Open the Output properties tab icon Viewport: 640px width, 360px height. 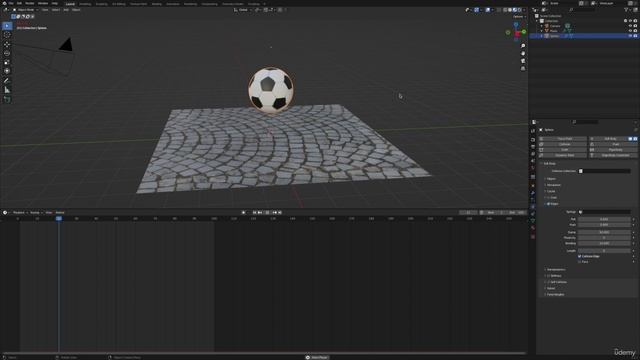[533, 147]
